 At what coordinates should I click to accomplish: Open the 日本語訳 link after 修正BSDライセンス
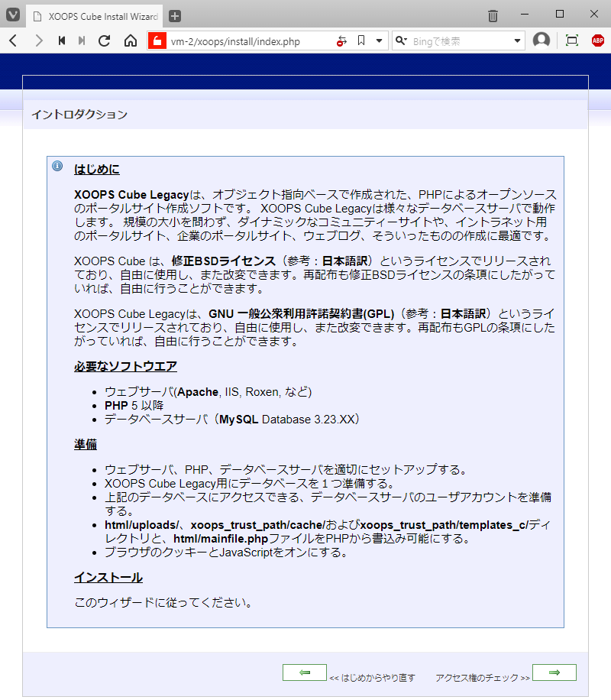point(344,261)
